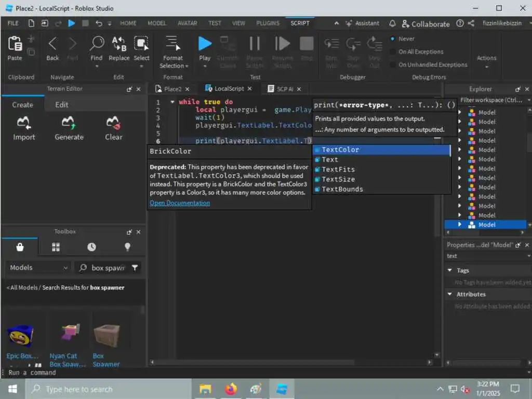532x399 pixels.
Task: Switch to the HOME ribbon tab
Action: 128,23
